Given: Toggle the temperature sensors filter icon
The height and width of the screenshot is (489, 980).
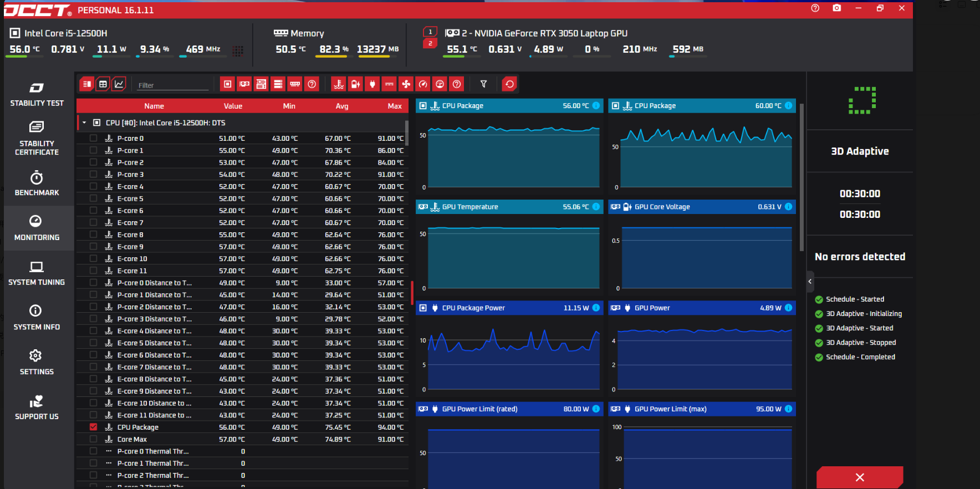Looking at the screenshot, I should [339, 84].
